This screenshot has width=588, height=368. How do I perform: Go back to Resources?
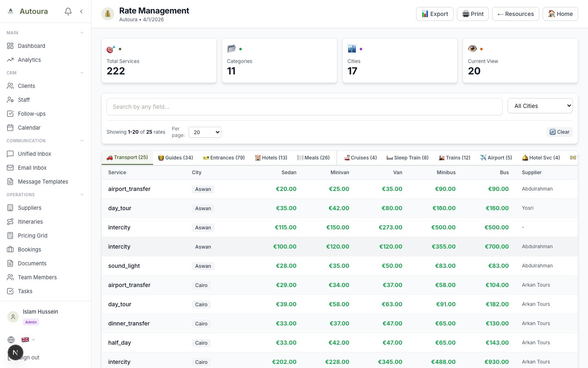click(x=516, y=14)
